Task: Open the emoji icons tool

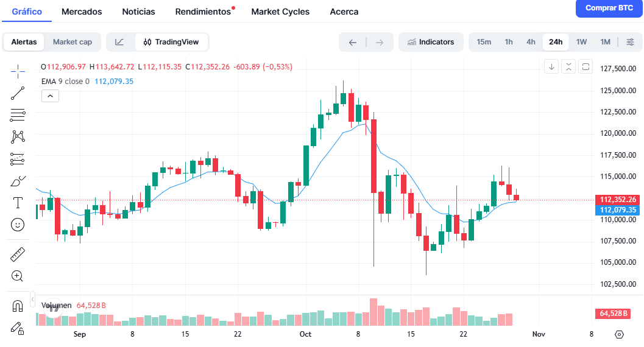Action: coord(18,225)
